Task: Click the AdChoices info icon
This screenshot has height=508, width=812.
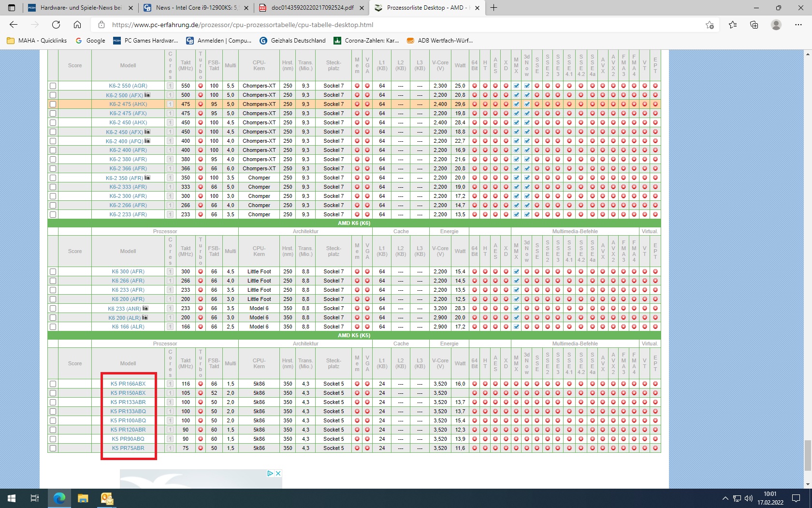Action: coord(270,473)
